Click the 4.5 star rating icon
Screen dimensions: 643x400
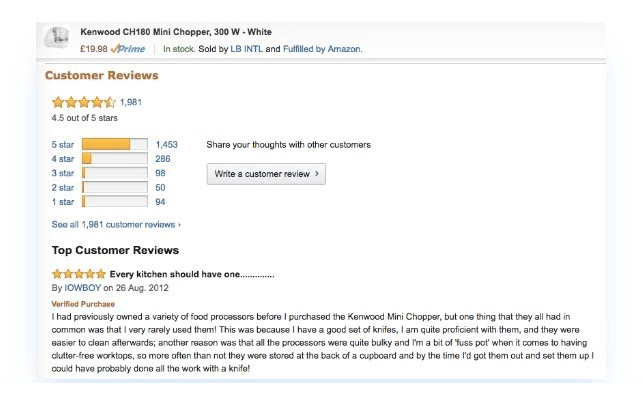point(84,102)
